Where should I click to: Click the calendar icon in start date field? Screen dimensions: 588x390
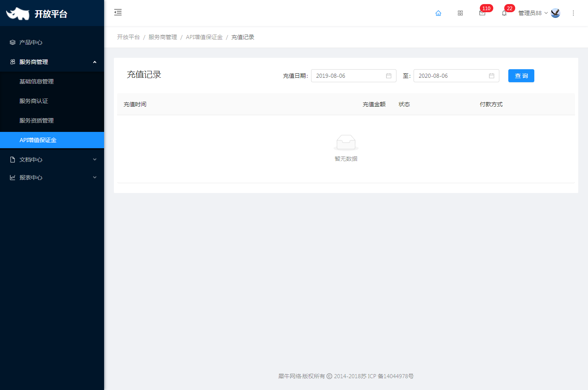point(389,76)
